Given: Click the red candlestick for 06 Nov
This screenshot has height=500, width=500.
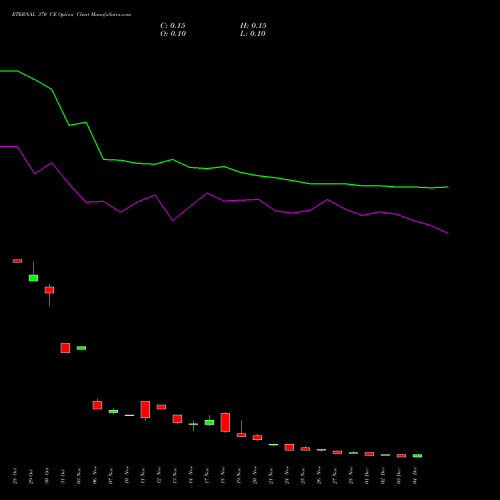Looking at the screenshot, I should [x=97, y=405].
